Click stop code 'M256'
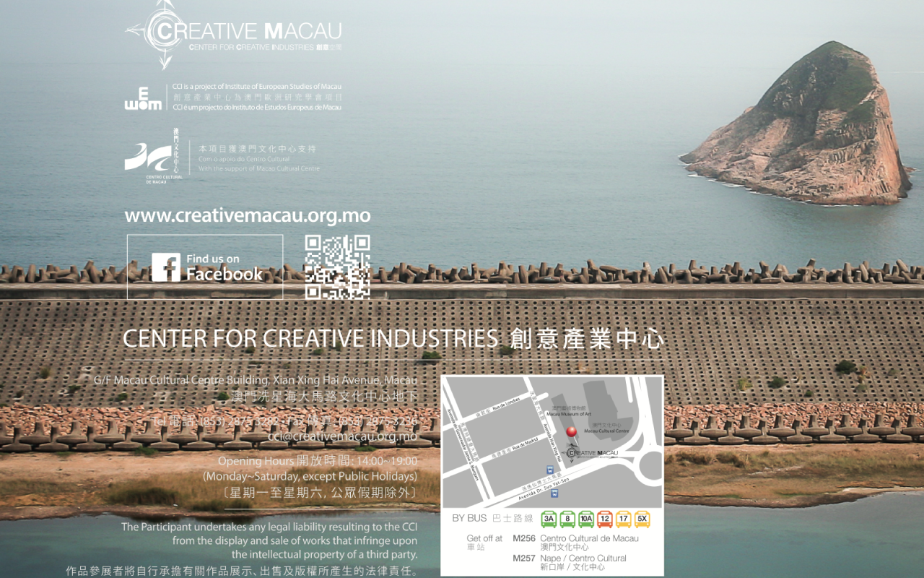 [x=524, y=539]
